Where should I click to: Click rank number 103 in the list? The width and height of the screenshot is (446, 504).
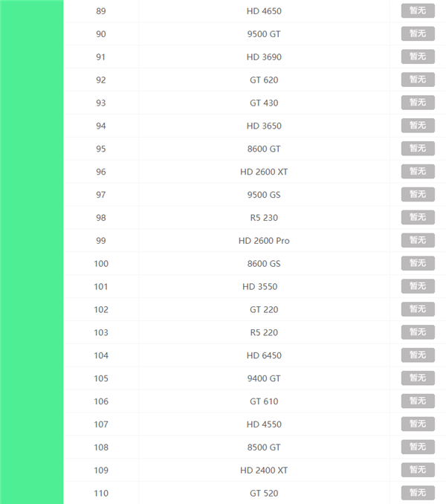coord(101,332)
